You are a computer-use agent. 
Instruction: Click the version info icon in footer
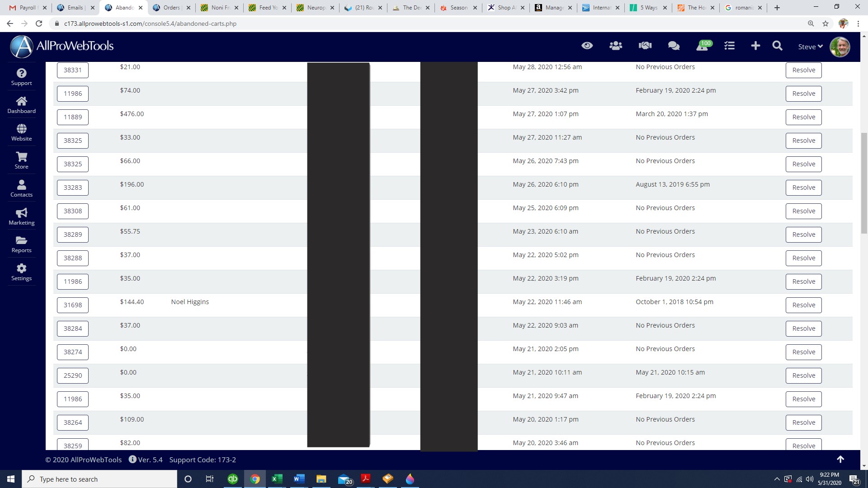132,459
